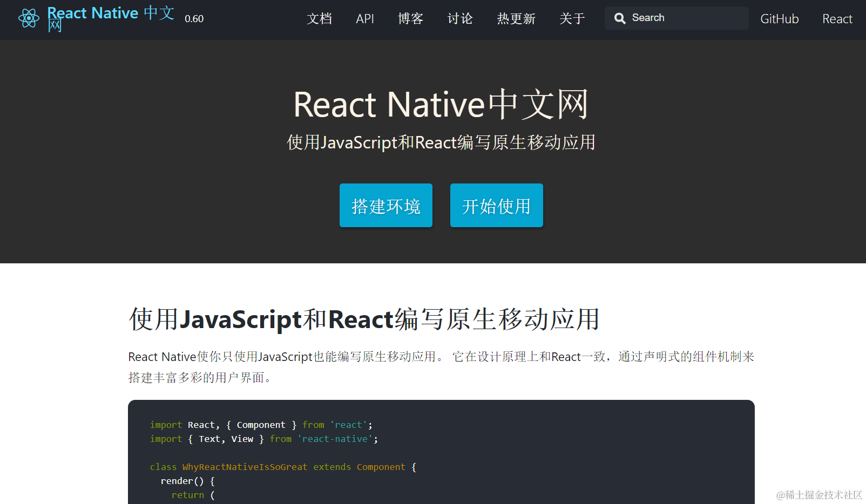Open the React Native 中文网 site title link
Viewport: 866px width, 504px height.
(111, 19)
